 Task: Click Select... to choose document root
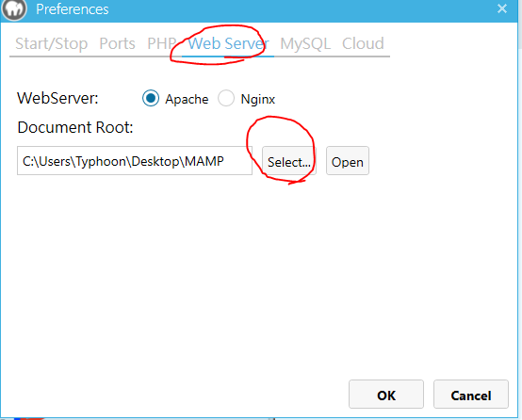coord(289,161)
